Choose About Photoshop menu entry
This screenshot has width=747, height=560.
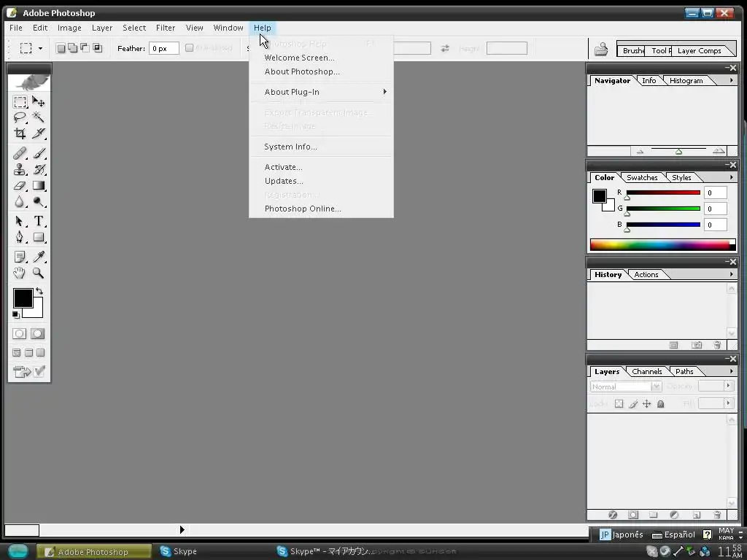(x=302, y=71)
